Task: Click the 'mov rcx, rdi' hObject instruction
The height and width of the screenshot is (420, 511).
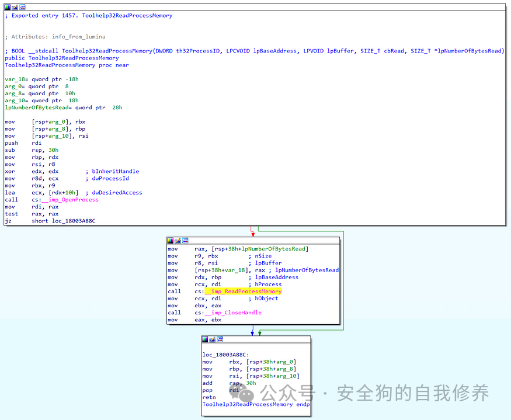Action: click(223, 298)
